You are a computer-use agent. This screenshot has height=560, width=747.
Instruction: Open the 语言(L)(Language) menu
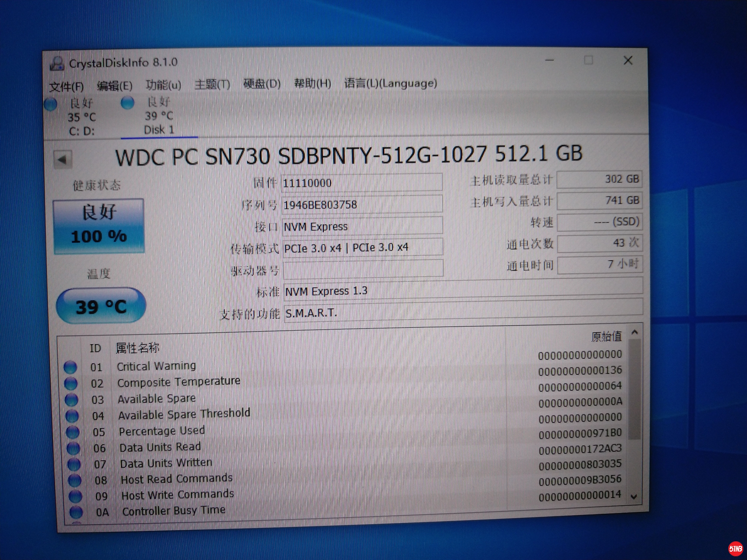390,83
